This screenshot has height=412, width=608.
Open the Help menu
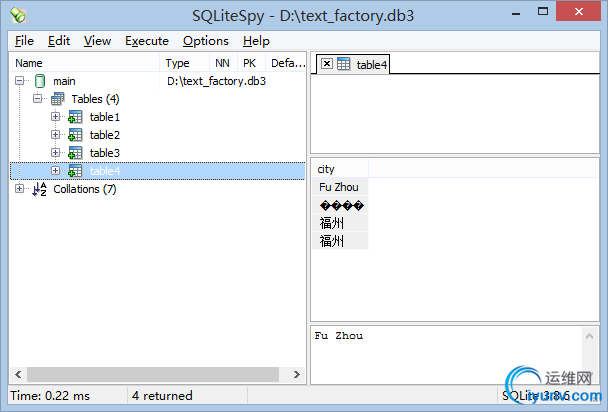click(x=256, y=41)
